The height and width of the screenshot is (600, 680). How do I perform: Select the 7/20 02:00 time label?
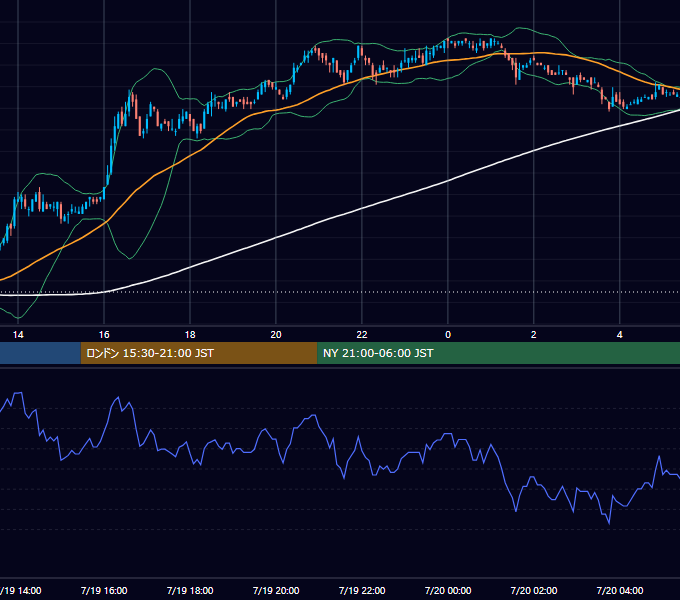534,590
